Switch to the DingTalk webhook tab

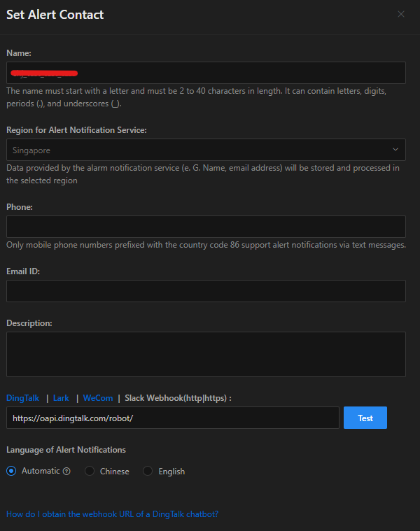22,398
